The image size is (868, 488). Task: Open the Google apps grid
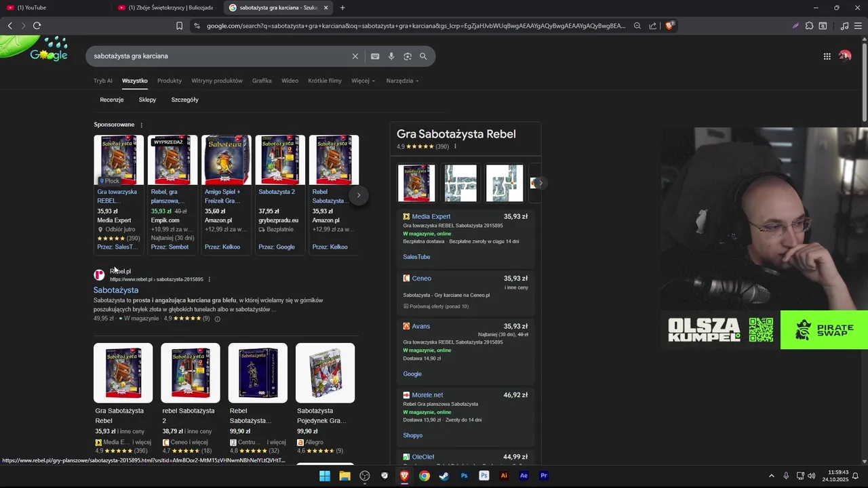(827, 56)
